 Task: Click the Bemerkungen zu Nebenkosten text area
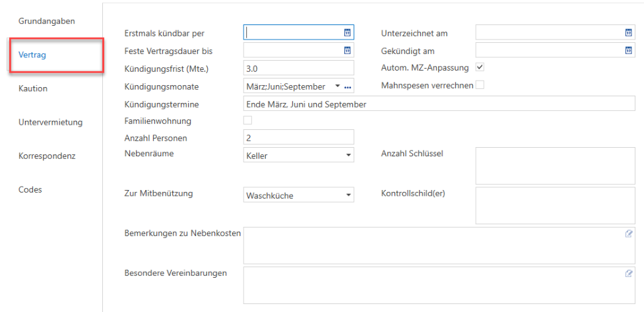click(439, 245)
